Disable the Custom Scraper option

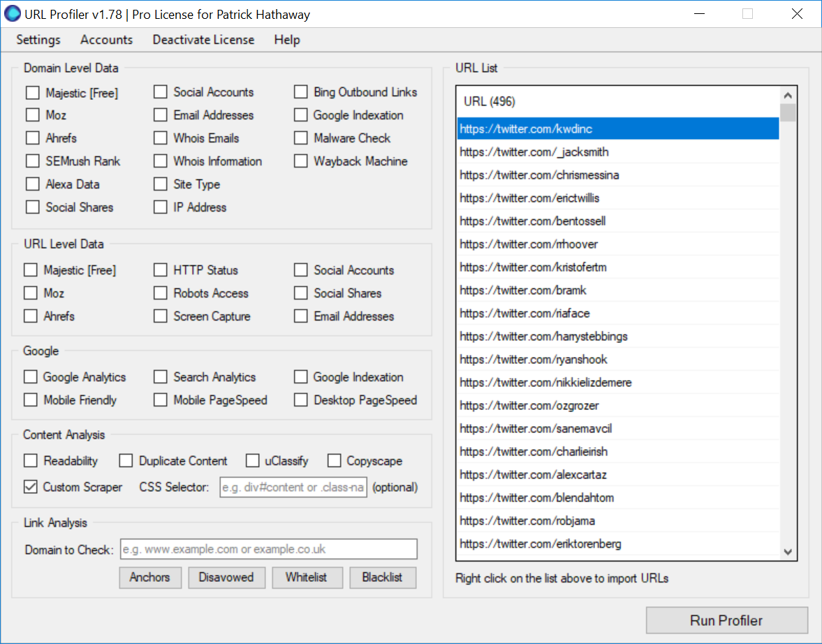coord(29,487)
